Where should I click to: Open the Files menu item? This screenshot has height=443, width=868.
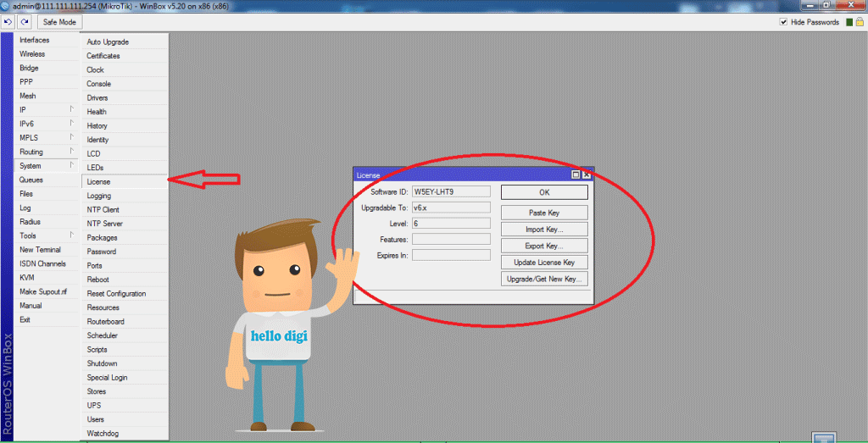point(47,194)
